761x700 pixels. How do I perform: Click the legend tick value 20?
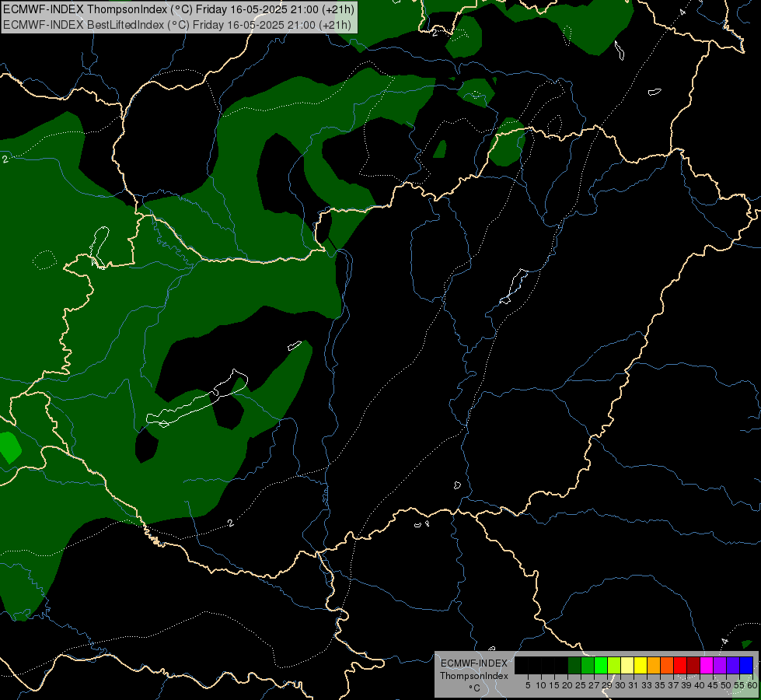coord(568,685)
